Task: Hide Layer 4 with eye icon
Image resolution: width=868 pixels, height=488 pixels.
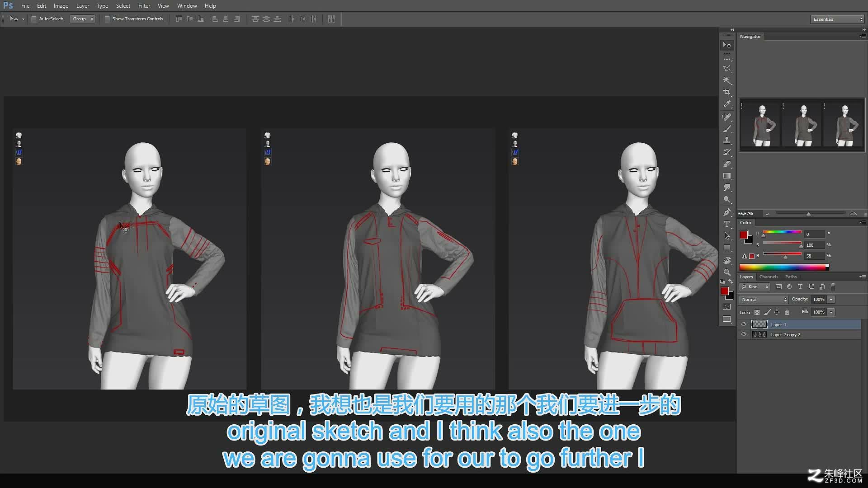Action: pos(744,324)
